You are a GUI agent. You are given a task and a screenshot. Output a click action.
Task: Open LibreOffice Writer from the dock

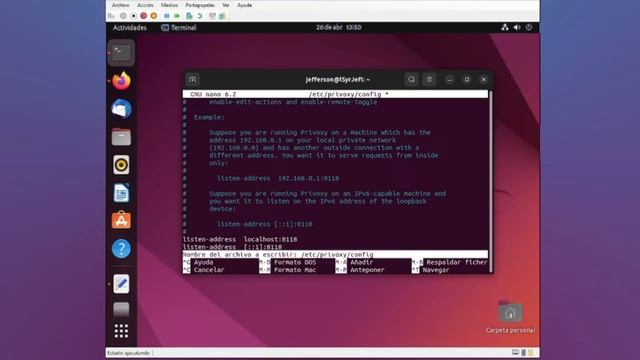pos(121,193)
